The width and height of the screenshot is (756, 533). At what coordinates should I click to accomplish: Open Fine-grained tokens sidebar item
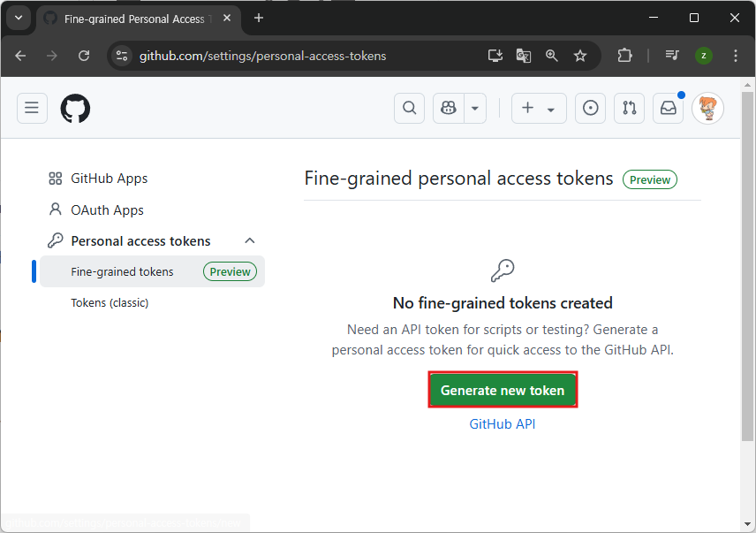click(x=153, y=271)
